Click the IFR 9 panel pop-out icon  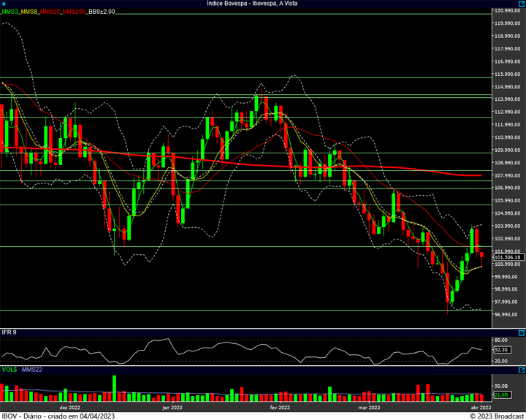pyautogui.click(x=522, y=333)
